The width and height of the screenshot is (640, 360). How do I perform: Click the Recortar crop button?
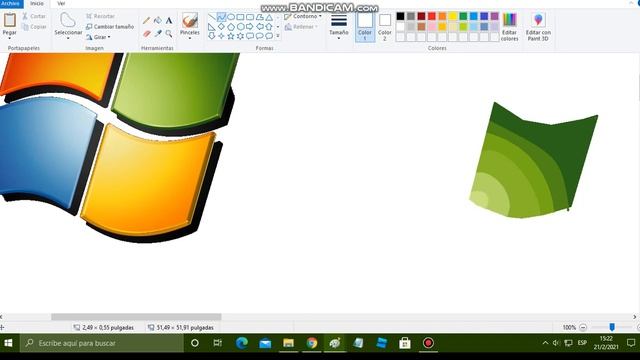(x=100, y=16)
